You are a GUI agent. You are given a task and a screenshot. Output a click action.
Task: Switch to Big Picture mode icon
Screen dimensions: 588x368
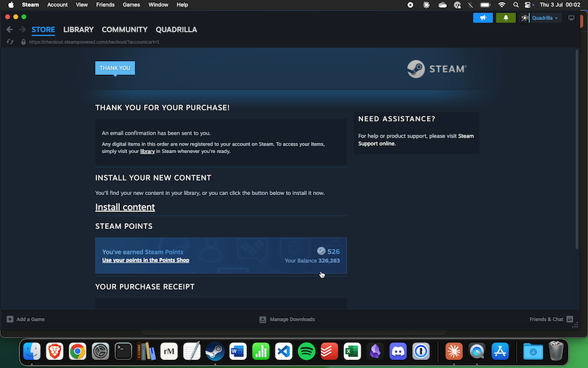571,18
